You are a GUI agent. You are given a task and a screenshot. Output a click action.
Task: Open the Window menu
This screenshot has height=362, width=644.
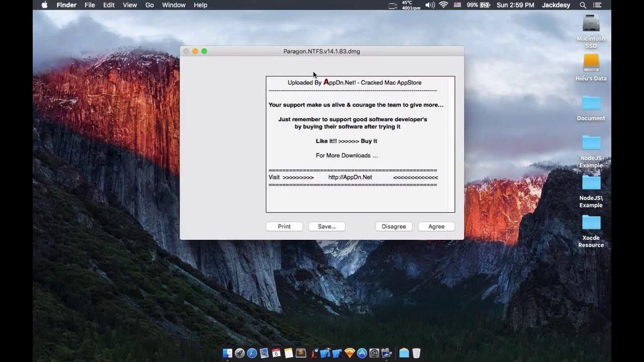174,5
